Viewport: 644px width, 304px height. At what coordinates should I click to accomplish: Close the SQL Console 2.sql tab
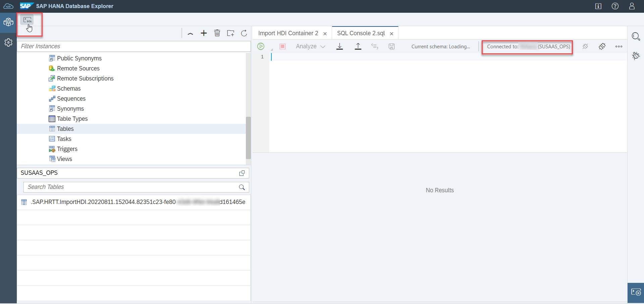click(391, 34)
